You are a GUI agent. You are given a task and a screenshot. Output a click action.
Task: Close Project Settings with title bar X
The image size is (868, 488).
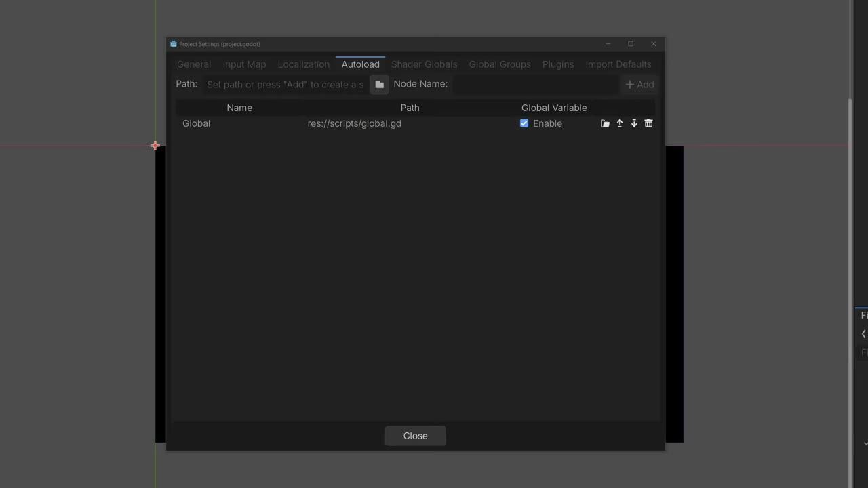pos(654,44)
